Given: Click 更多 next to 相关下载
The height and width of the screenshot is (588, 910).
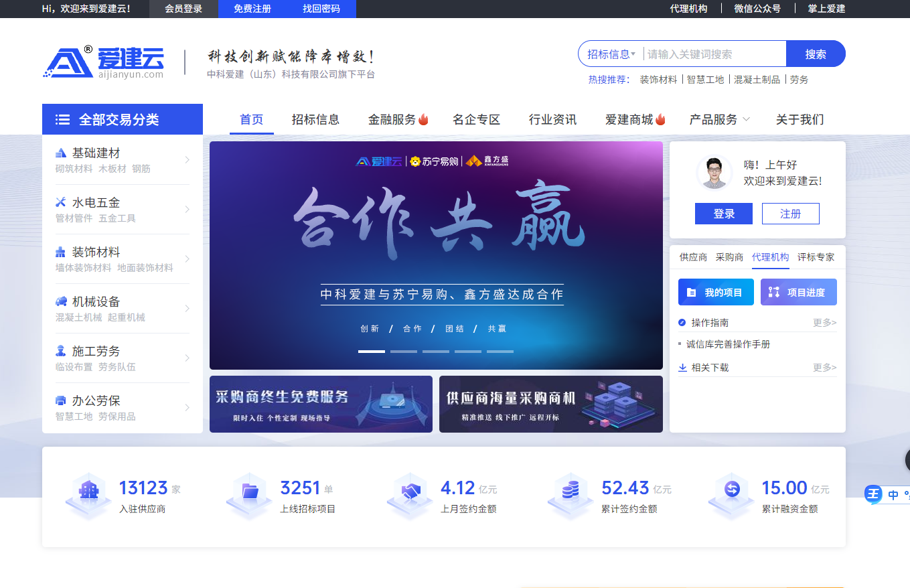Looking at the screenshot, I should [x=825, y=368].
